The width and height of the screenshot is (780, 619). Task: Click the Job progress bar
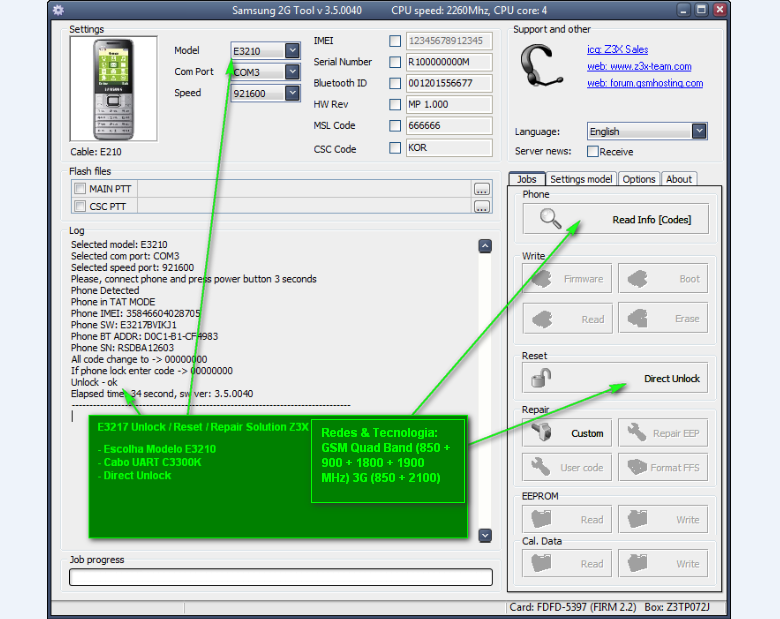(281, 577)
